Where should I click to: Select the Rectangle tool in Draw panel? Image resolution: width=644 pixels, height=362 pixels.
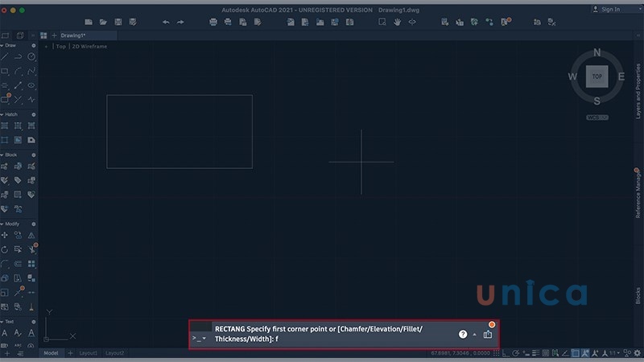(x=5, y=72)
